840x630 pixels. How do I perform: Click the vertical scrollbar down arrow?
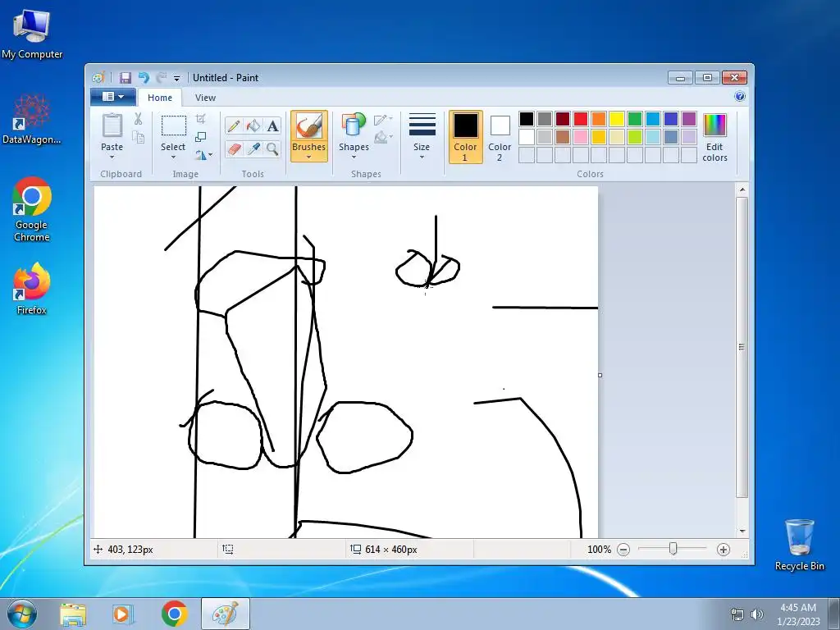(742, 531)
